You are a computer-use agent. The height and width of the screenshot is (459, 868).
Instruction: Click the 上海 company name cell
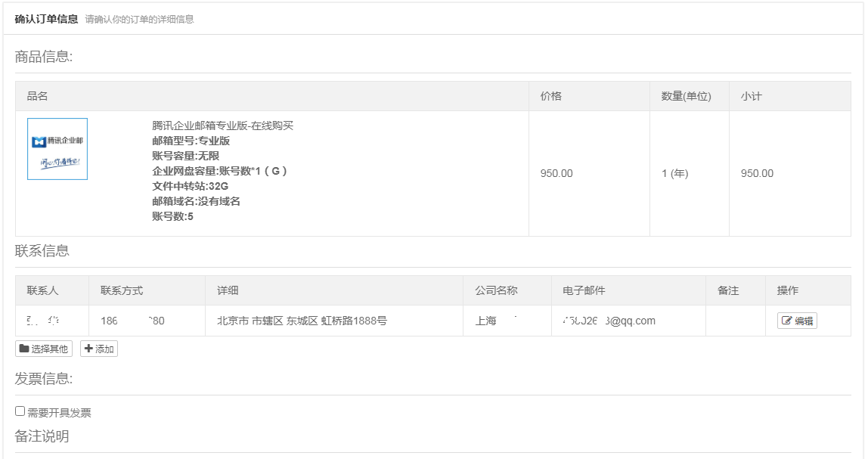tap(486, 321)
